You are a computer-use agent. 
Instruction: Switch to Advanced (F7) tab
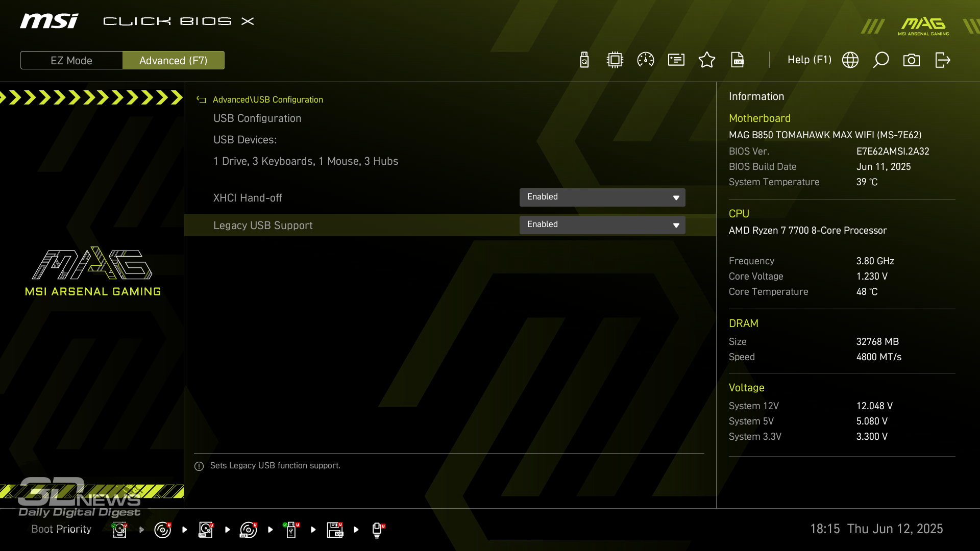174,60
